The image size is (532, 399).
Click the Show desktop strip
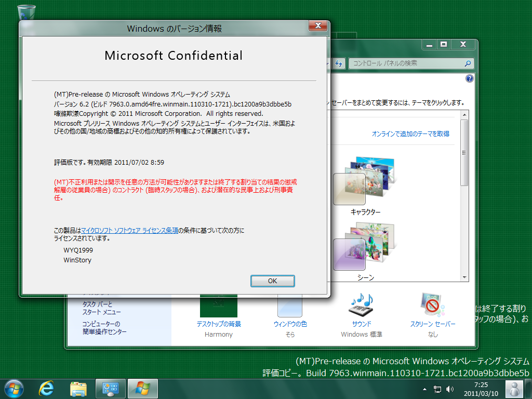point(528,389)
